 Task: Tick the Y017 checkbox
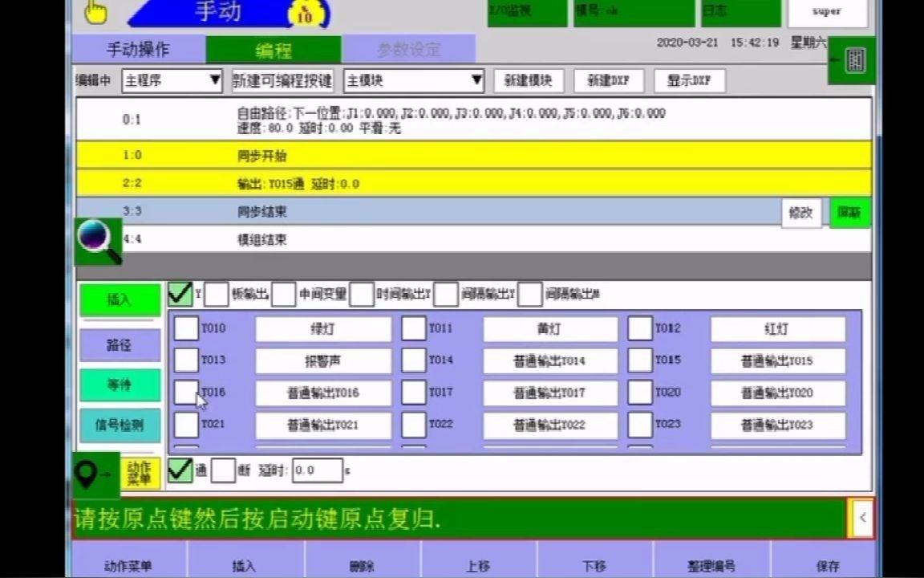coord(414,393)
